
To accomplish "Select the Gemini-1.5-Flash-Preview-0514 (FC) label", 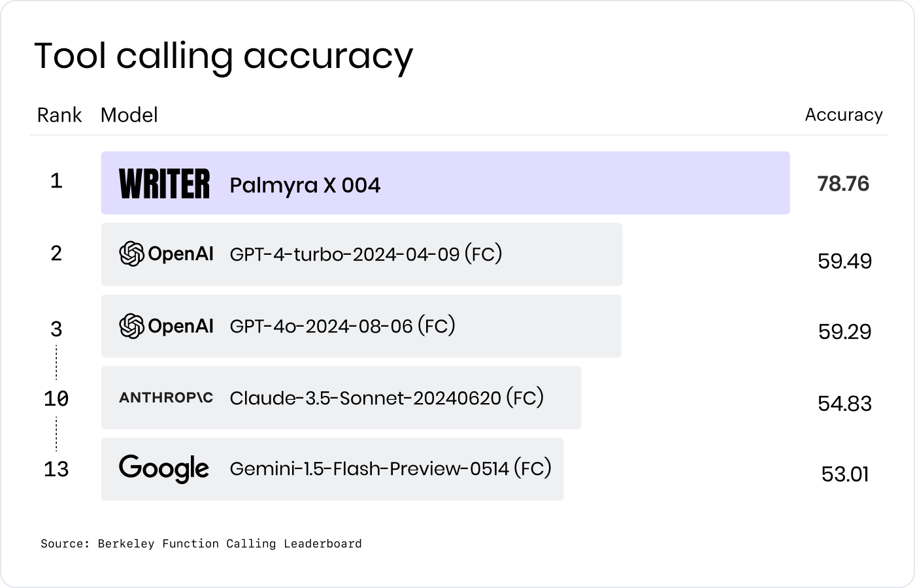I will click(x=391, y=468).
